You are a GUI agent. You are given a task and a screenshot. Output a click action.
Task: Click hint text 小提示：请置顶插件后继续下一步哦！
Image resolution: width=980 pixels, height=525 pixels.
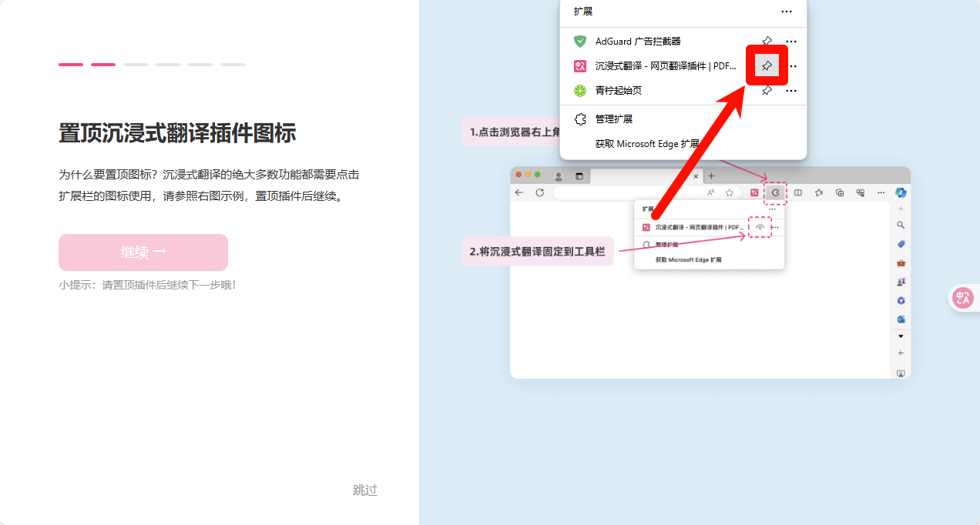(x=147, y=285)
